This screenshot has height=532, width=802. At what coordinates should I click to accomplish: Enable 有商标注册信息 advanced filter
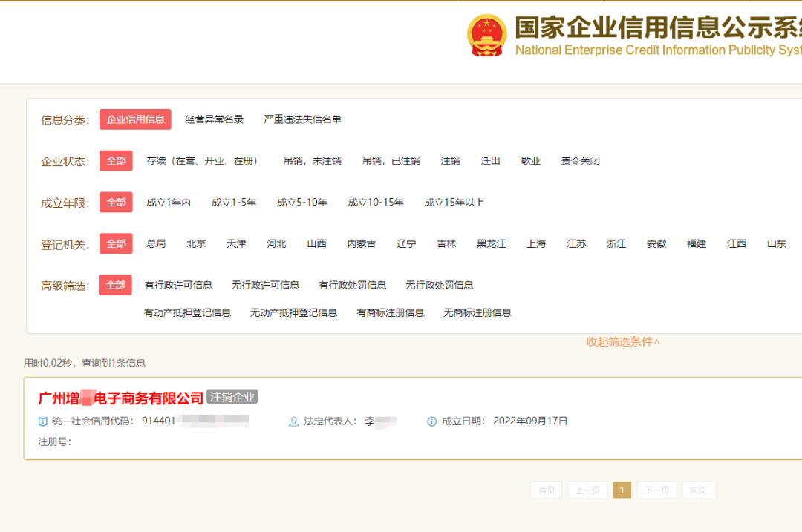tap(390, 312)
